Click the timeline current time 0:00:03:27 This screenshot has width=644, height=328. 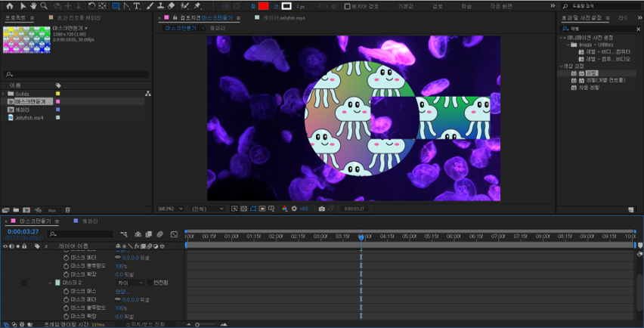23,231
